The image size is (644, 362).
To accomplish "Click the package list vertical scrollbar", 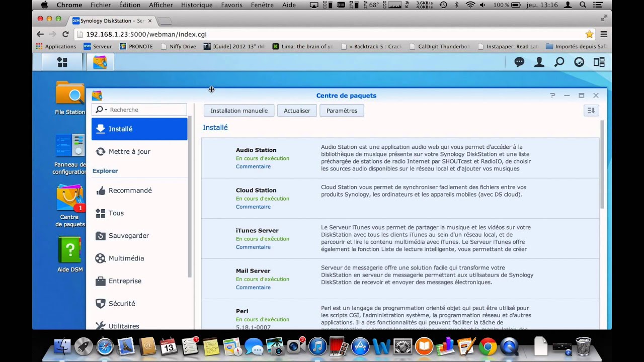I will [602, 165].
